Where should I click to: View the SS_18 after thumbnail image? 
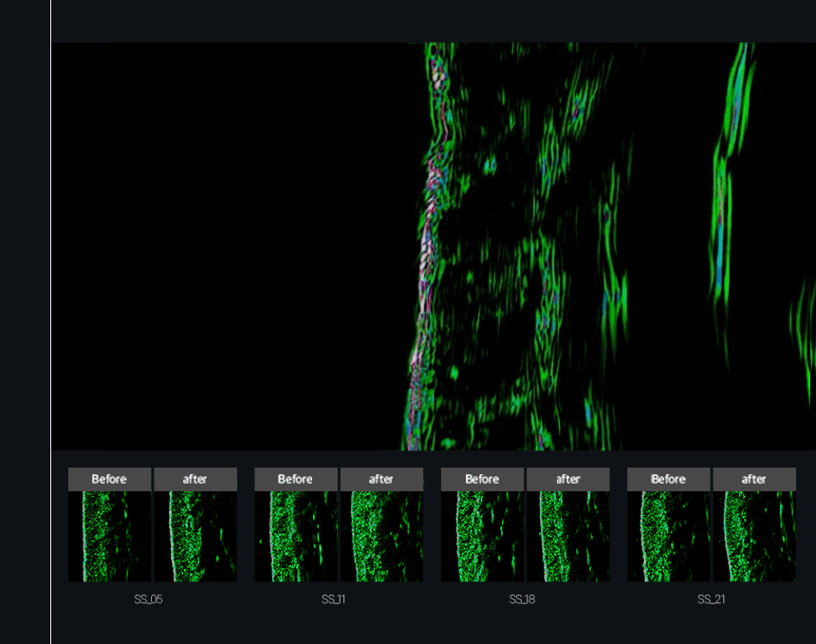(x=568, y=536)
